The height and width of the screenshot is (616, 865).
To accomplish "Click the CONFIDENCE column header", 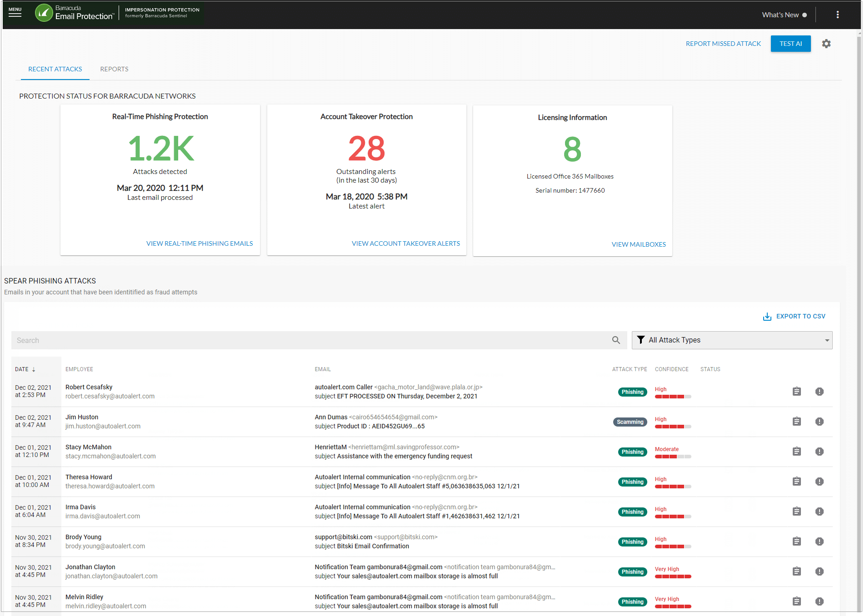I will [x=671, y=369].
